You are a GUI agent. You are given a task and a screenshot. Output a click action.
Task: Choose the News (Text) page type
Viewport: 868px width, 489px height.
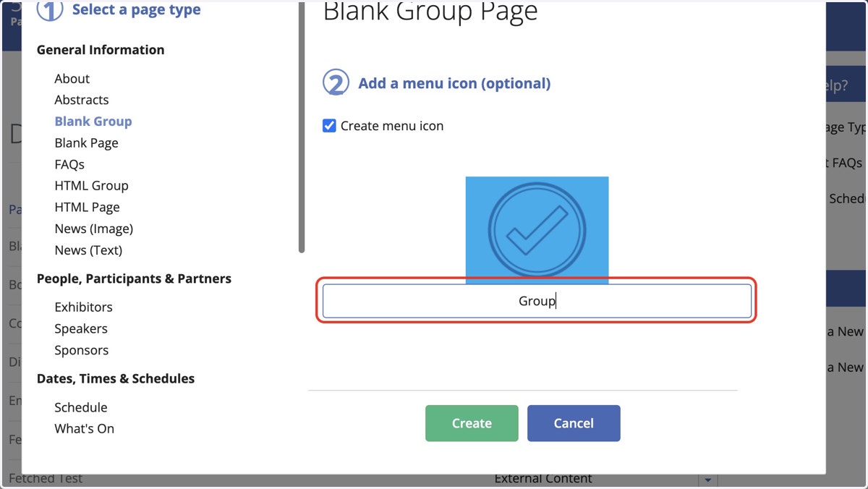click(x=89, y=250)
